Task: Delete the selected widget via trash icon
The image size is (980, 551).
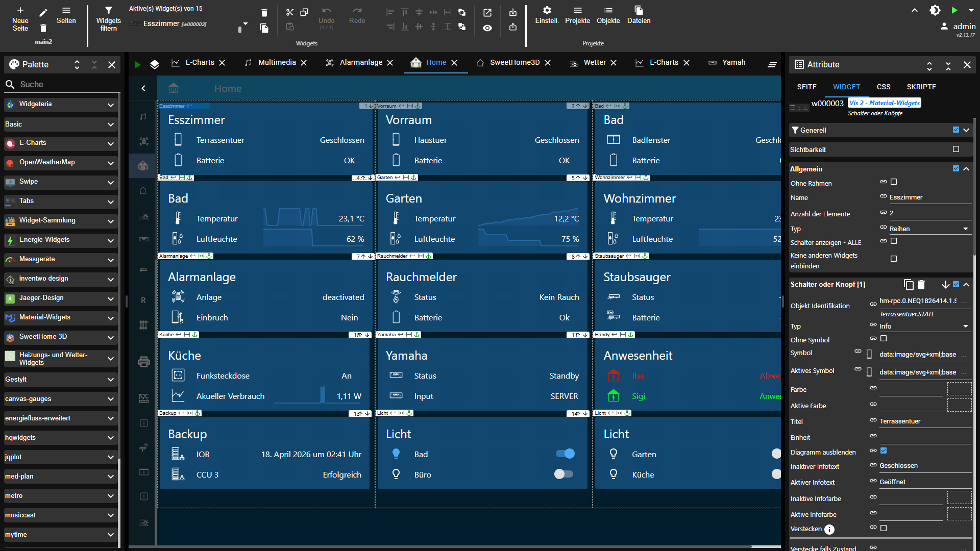Action: pos(264,12)
